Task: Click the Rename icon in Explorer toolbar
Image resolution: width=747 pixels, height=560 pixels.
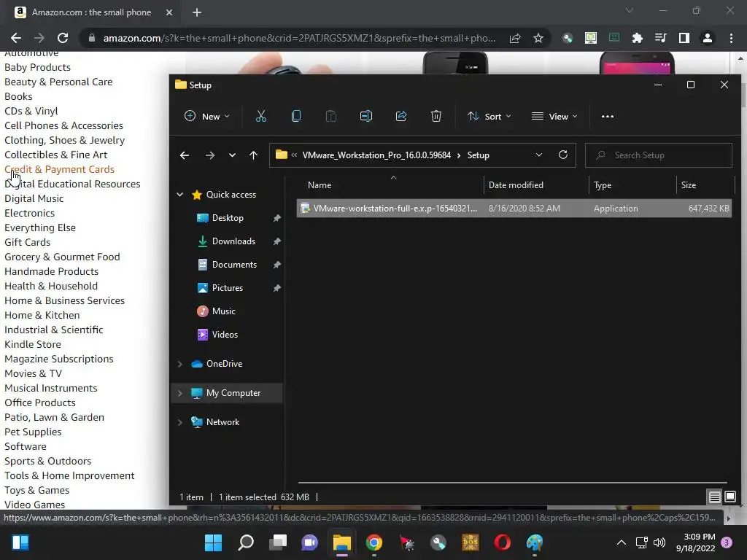Action: coord(366,116)
